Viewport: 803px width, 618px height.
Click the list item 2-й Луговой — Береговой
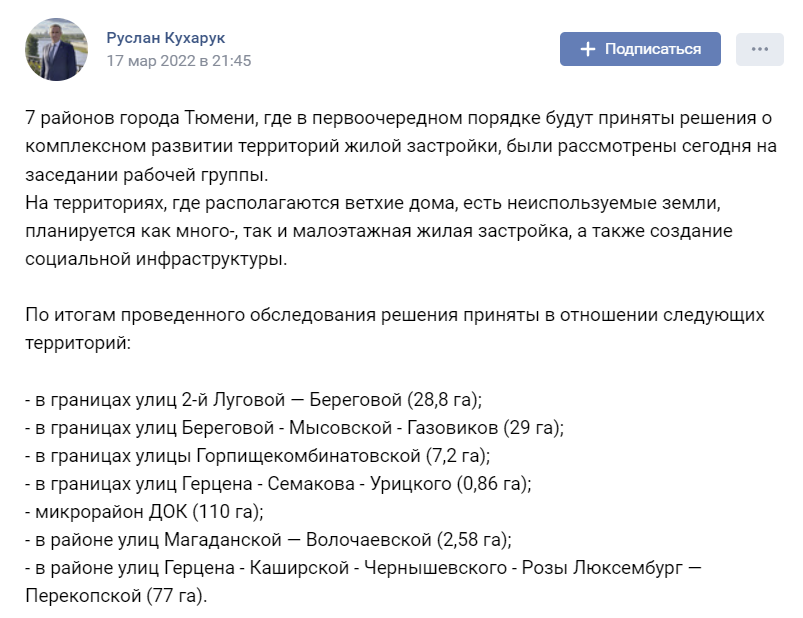pos(253,400)
